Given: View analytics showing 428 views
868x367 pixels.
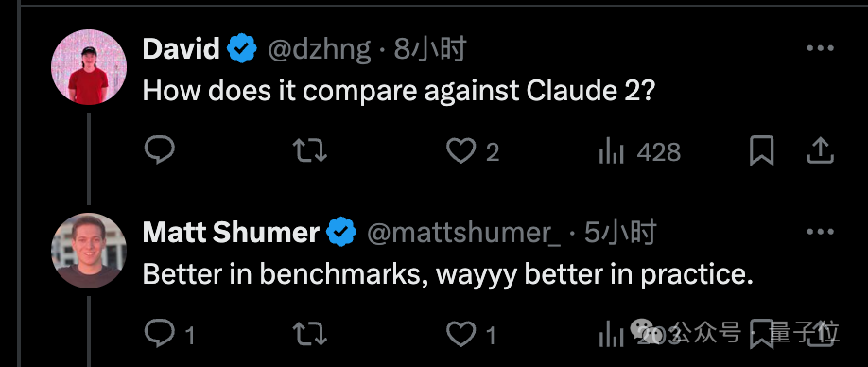Looking at the screenshot, I should pos(640,151).
